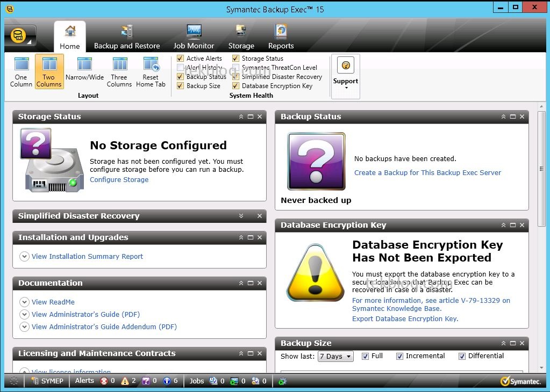Open View Installation Summary Report link

point(87,257)
